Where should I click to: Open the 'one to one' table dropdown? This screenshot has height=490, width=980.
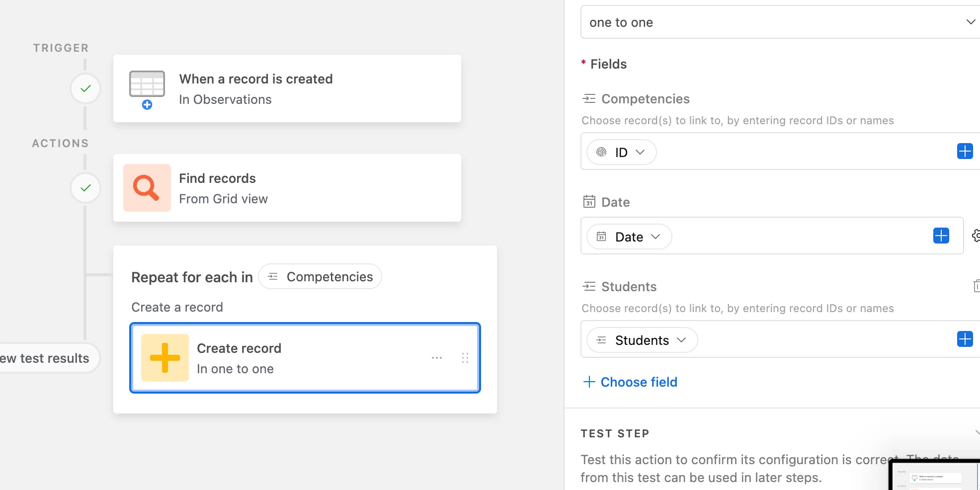[780, 22]
